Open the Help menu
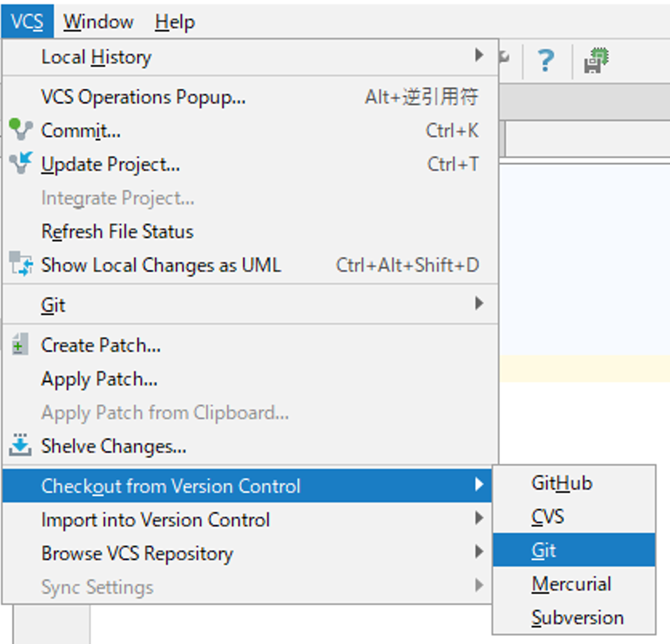The height and width of the screenshot is (644, 670). point(174,22)
